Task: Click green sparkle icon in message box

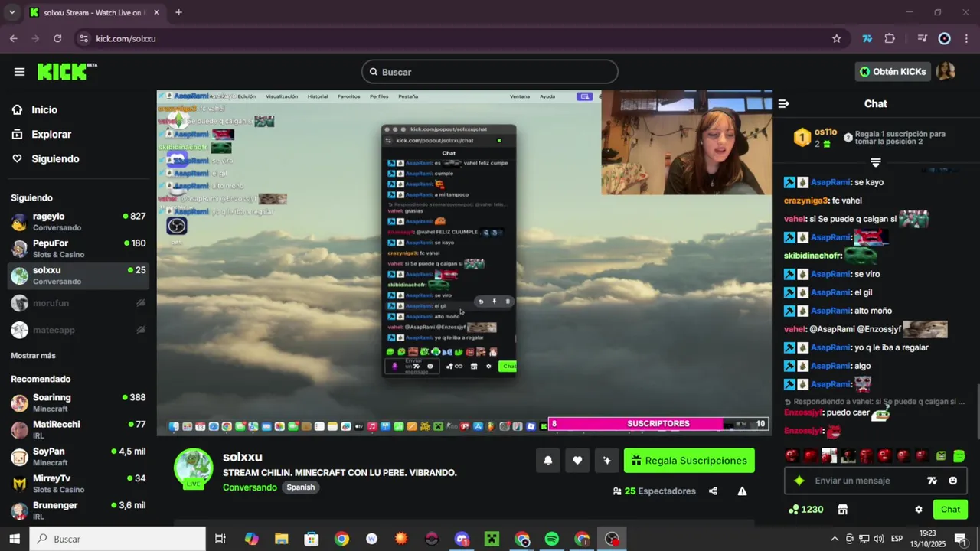Action: coord(799,481)
